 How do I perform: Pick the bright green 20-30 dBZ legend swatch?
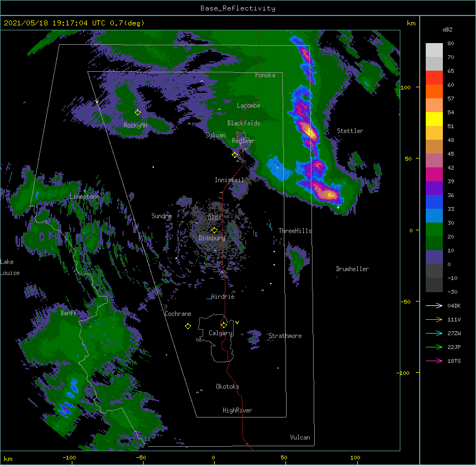click(x=434, y=230)
